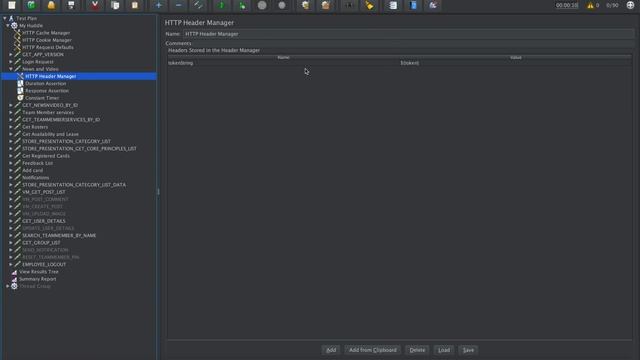Click the Paste clipboard toolbar icon
The image size is (640, 360).
(x=135, y=5)
